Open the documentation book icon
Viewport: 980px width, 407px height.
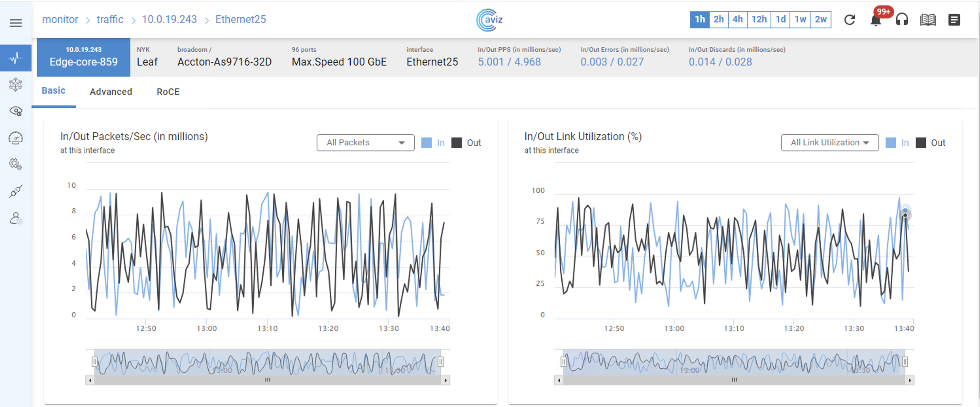coord(928,20)
